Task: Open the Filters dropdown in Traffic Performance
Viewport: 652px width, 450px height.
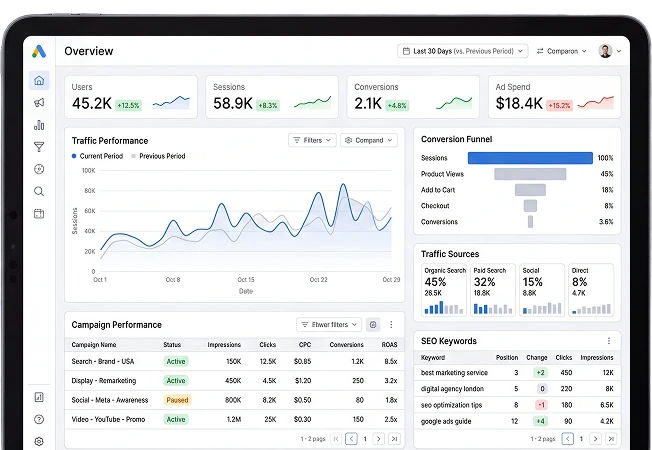Action: (x=312, y=140)
